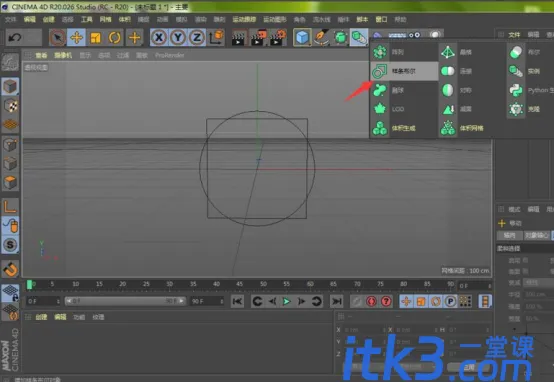Open the Cube primitive objects dropdown
The image size is (554, 382).
pyautogui.click(x=302, y=37)
